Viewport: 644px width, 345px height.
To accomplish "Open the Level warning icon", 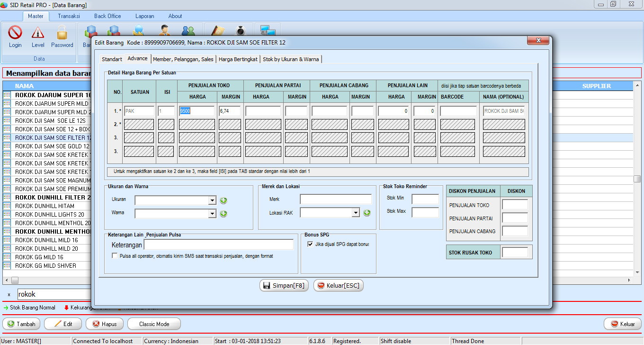I will click(38, 33).
